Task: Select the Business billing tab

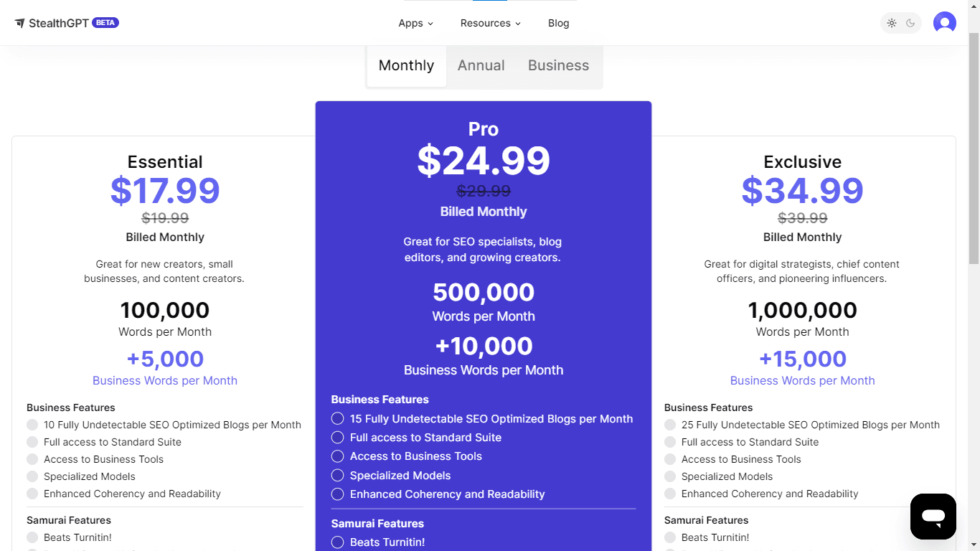Action: click(558, 65)
